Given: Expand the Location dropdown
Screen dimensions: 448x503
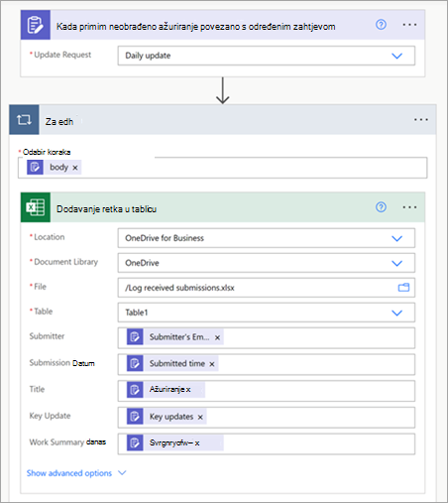Looking at the screenshot, I should click(x=396, y=238).
